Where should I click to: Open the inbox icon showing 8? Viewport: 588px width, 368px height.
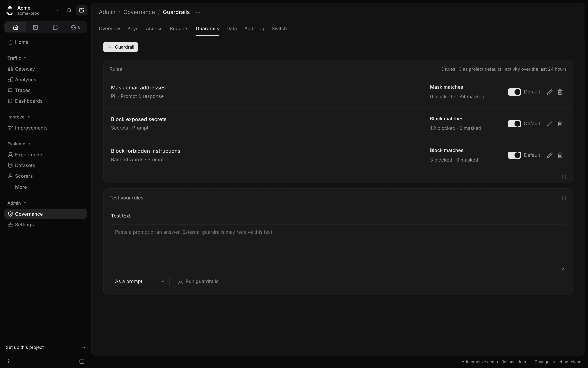pos(76,27)
